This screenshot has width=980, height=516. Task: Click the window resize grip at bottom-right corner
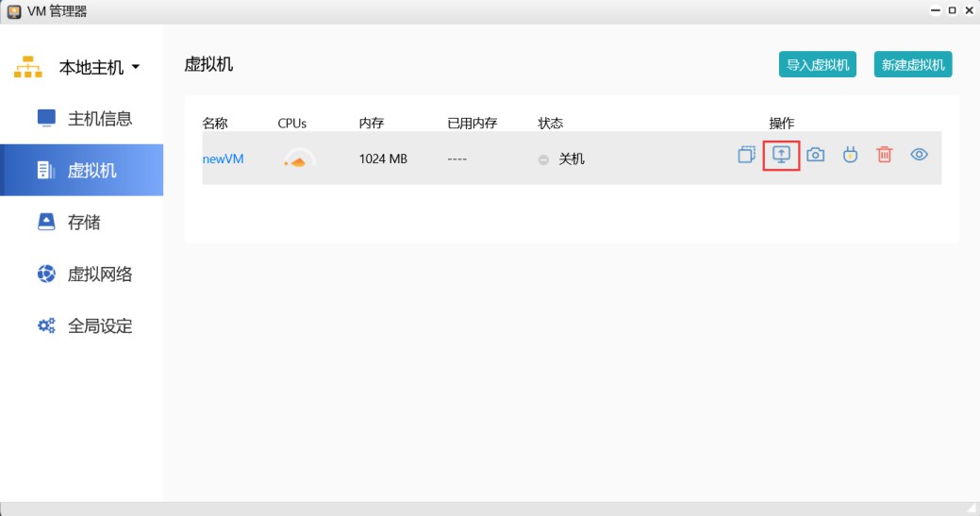[972, 508]
